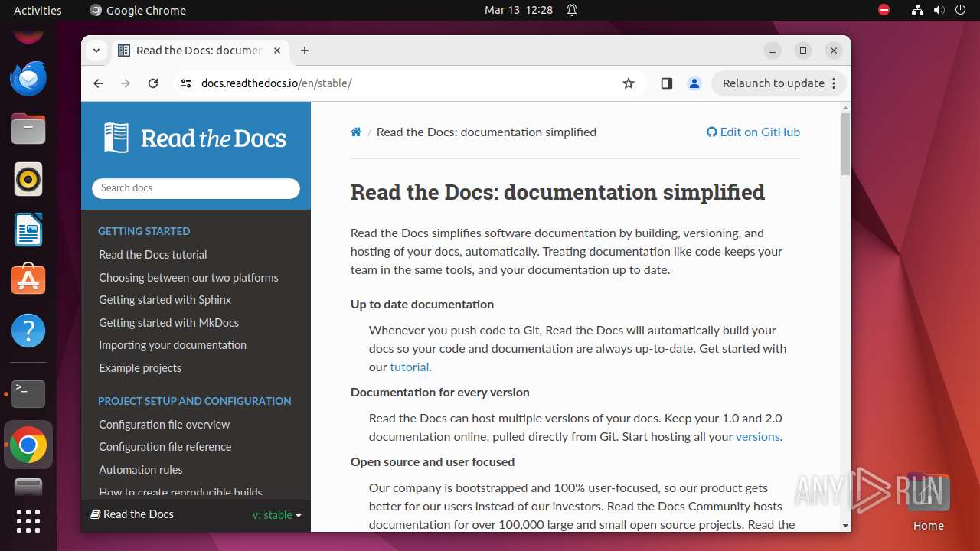The height and width of the screenshot is (551, 980).
Task: Open Configuration file overview
Action: click(164, 425)
